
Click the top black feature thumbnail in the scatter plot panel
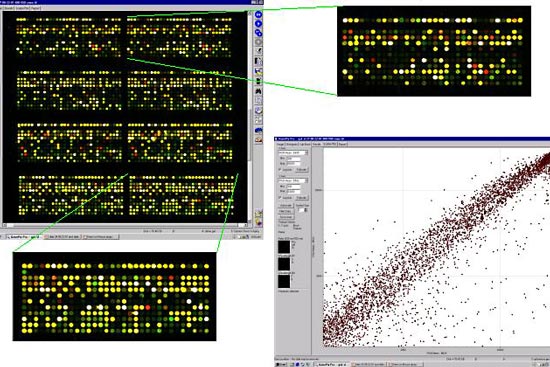(284, 247)
